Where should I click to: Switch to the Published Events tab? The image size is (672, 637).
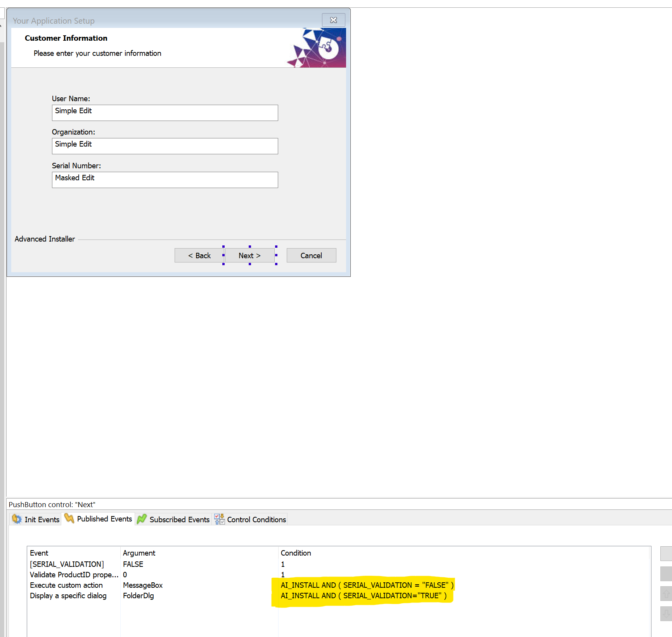pyautogui.click(x=98, y=519)
